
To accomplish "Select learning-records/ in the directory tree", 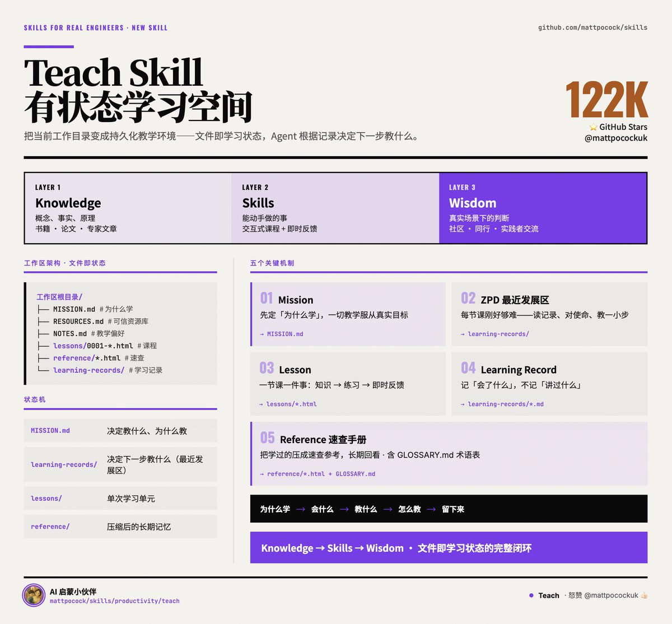I will 88,370.
